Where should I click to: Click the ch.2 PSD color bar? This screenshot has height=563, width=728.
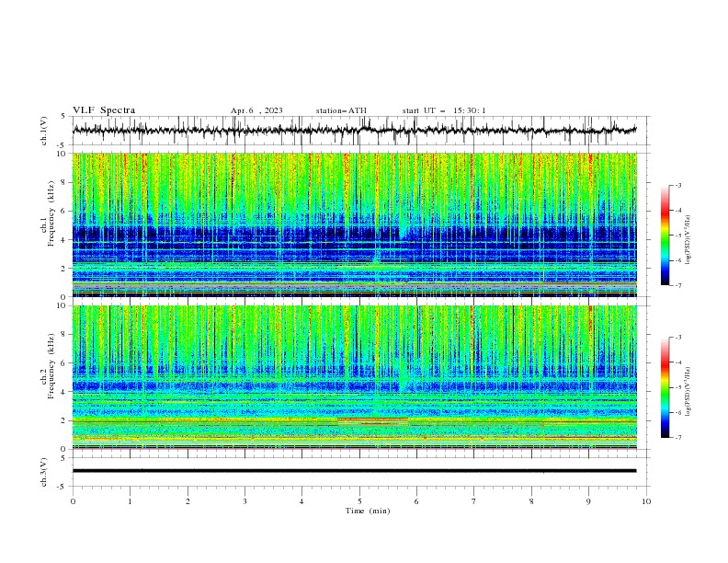pos(665,387)
